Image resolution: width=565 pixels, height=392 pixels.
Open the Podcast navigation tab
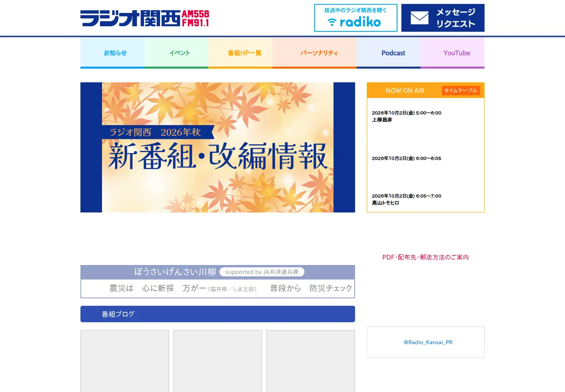coord(388,53)
